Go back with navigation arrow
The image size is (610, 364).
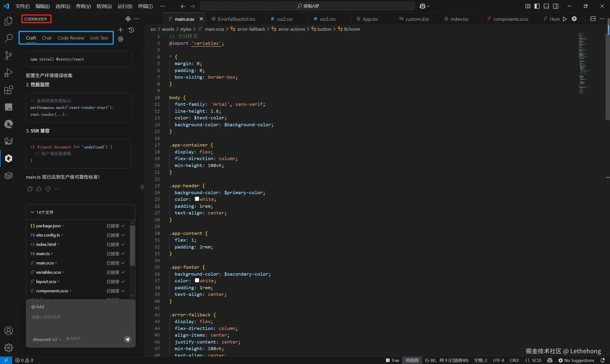coord(183,6)
